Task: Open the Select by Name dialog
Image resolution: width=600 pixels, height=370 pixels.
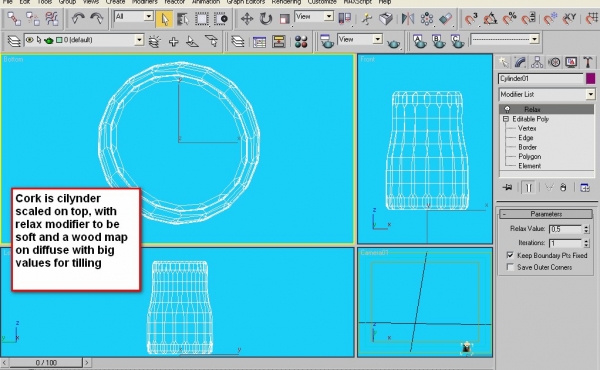Action: pyautogui.click(x=183, y=19)
